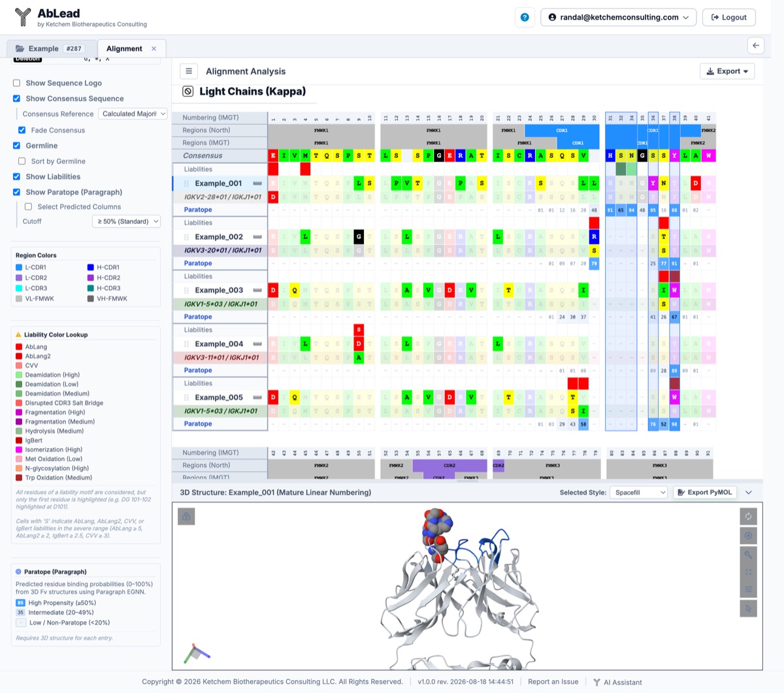This screenshot has width=784, height=693.
Task: Click the Logout button
Action: coord(728,18)
